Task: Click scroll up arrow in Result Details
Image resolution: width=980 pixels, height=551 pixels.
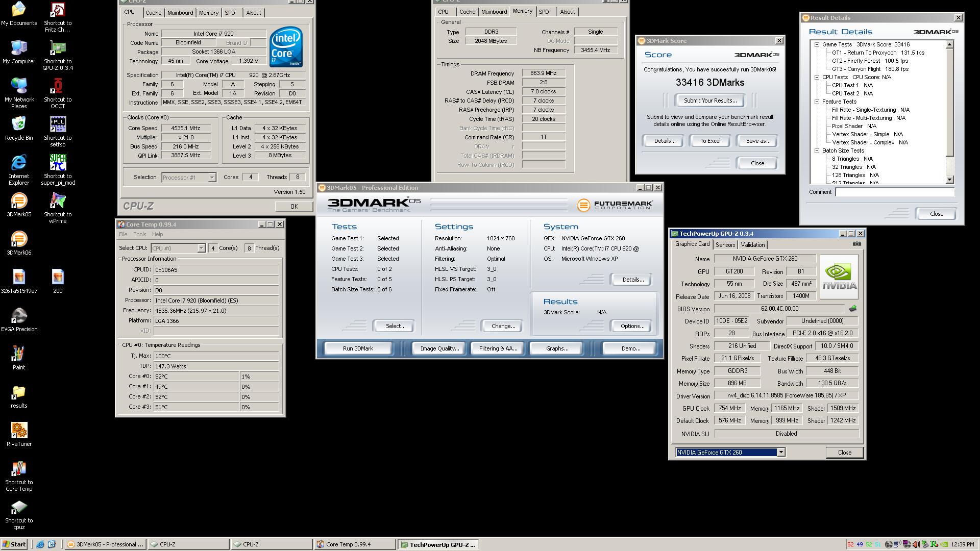Action: (949, 44)
